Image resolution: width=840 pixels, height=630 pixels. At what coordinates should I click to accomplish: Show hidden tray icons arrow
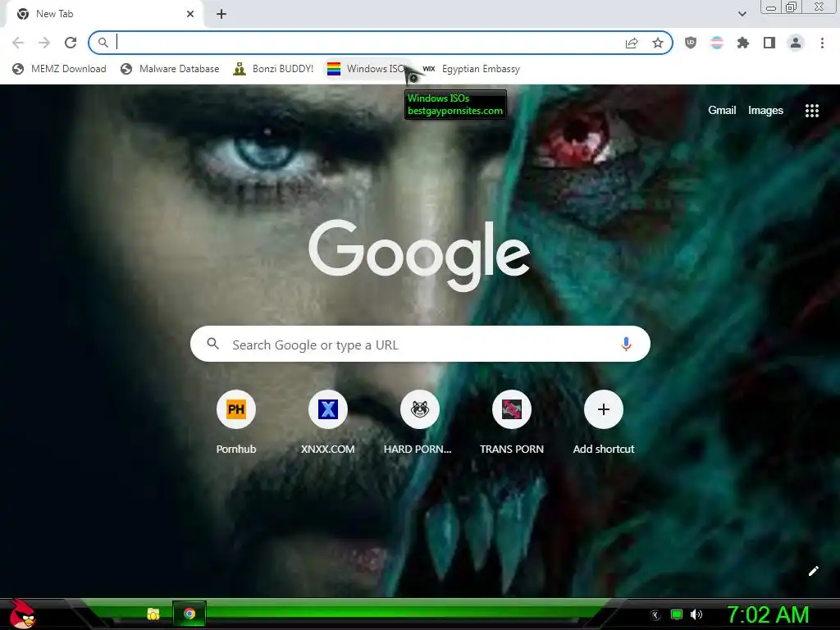[x=655, y=615]
